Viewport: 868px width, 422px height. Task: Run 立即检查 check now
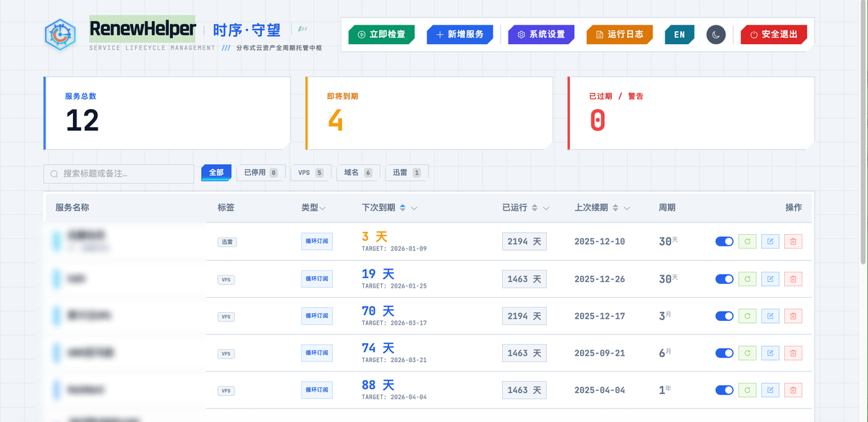[382, 35]
